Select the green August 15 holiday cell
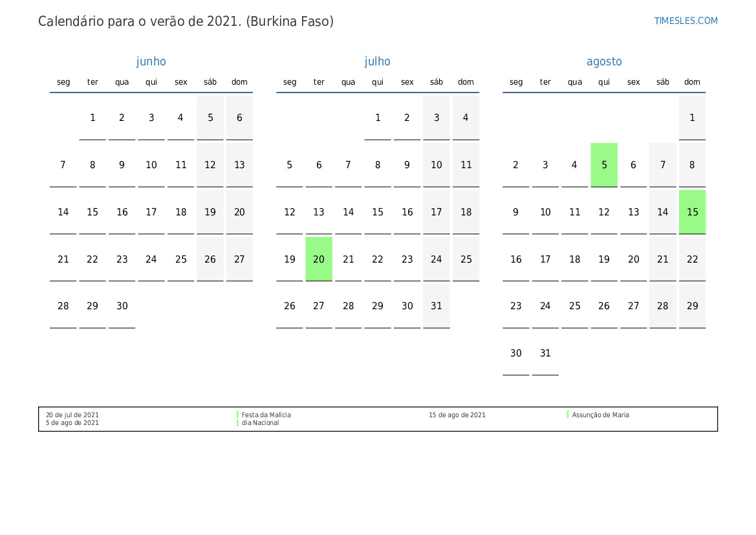756x535 pixels. [x=692, y=212]
